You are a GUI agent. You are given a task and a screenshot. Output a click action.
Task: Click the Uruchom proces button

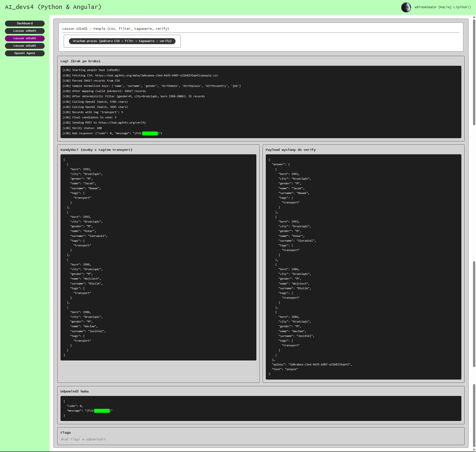[122, 41]
